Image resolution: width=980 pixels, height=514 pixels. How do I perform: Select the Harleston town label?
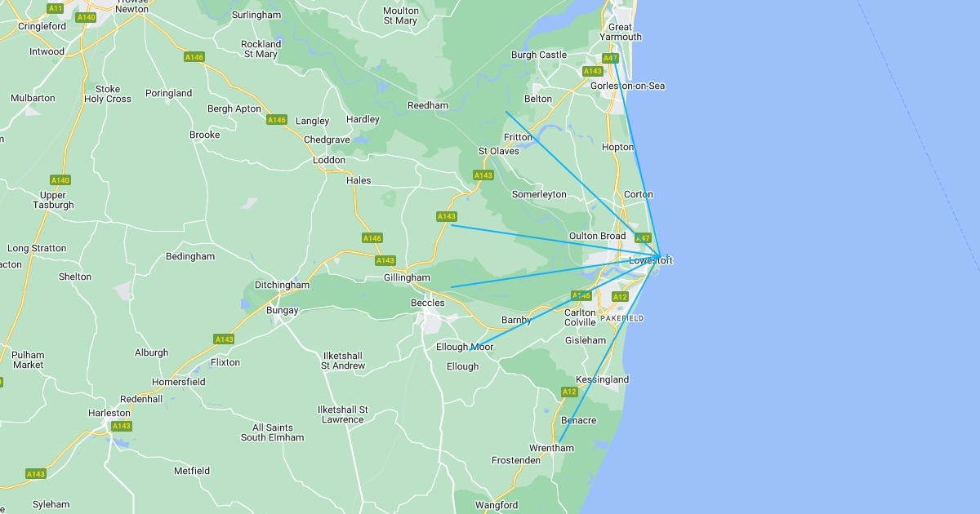109,414
